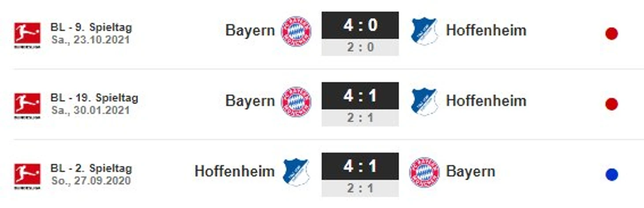644x208 pixels.
Task: Click red result dot for 30.01.2021 match
Action: (611, 104)
